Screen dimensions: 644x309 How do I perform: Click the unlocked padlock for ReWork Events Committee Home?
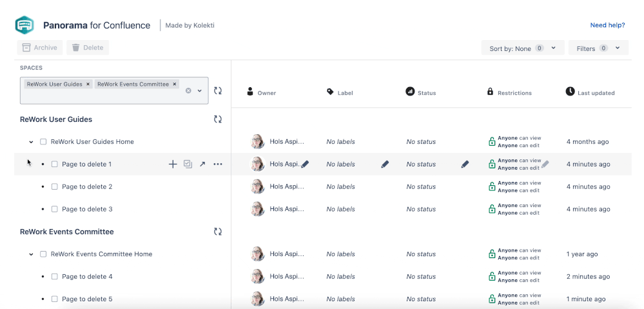click(492, 254)
